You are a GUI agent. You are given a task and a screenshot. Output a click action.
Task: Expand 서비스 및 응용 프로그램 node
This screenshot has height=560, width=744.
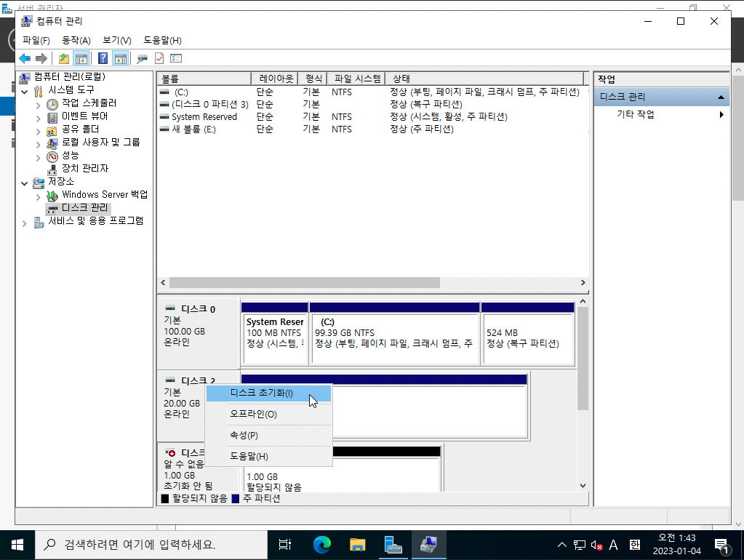point(25,223)
